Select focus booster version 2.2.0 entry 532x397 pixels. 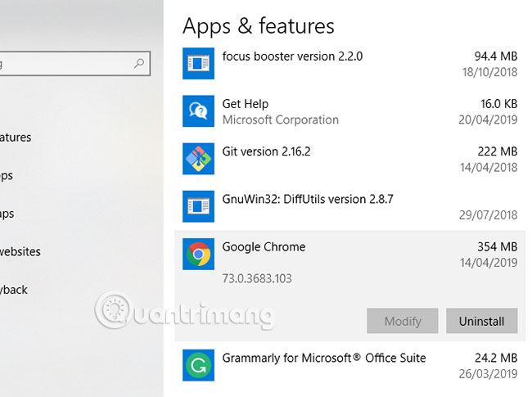(292, 56)
